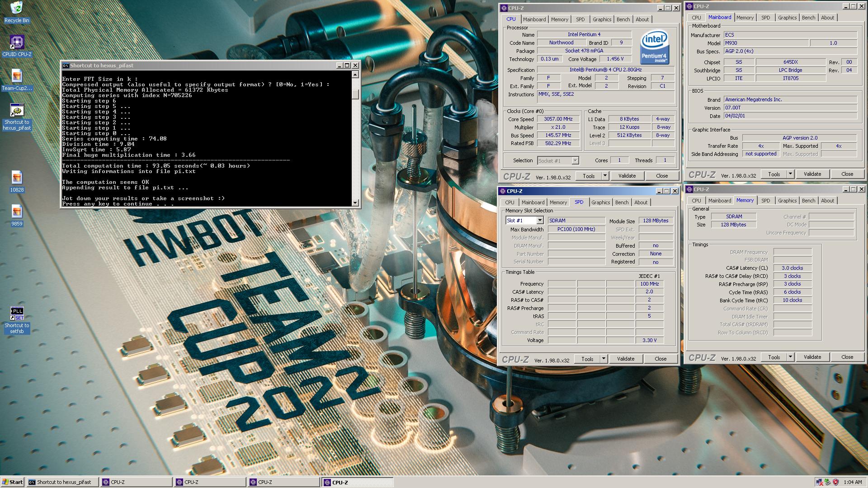
Task: Click the Bank Cycle Time value 10 clocks
Action: (x=792, y=300)
